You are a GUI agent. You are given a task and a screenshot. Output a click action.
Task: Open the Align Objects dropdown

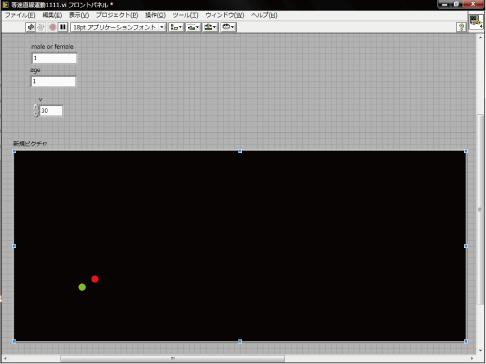click(176, 27)
